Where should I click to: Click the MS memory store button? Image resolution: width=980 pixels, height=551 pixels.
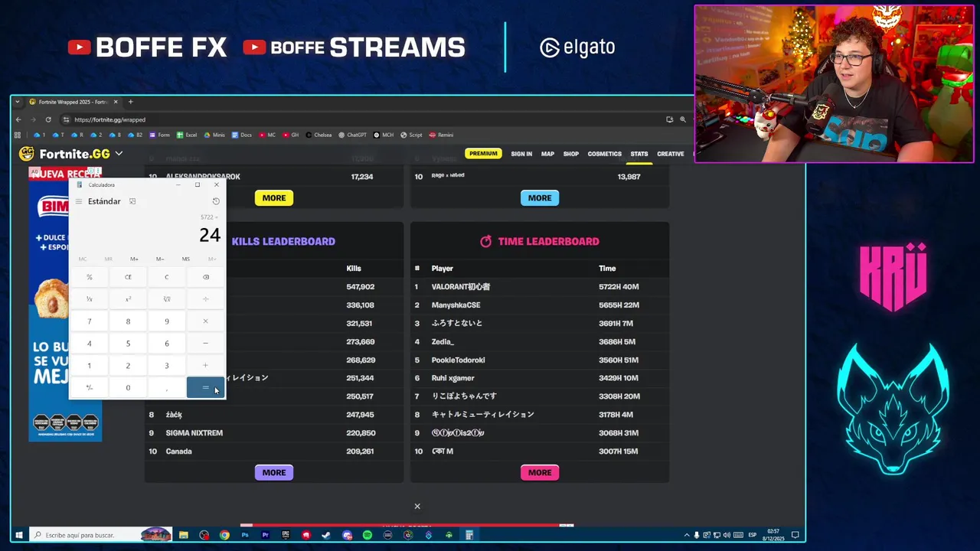(x=185, y=259)
